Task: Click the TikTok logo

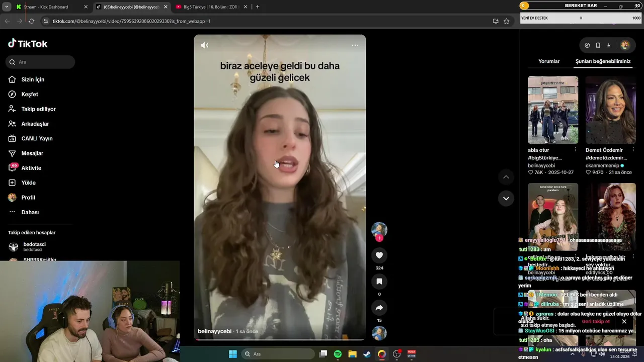Action: tap(28, 44)
